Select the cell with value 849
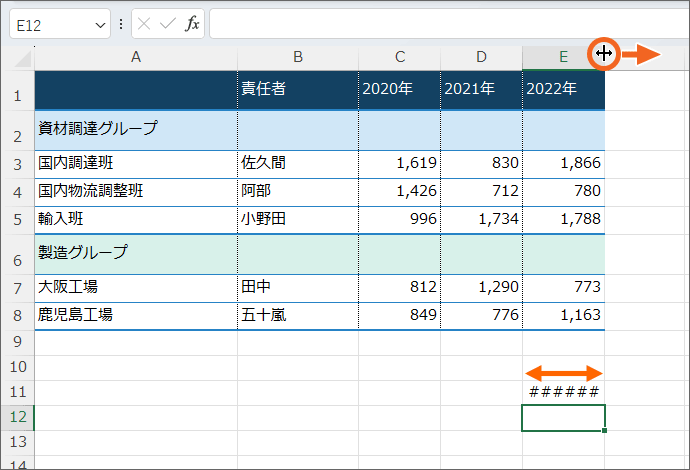The height and width of the screenshot is (470, 690). (x=400, y=316)
